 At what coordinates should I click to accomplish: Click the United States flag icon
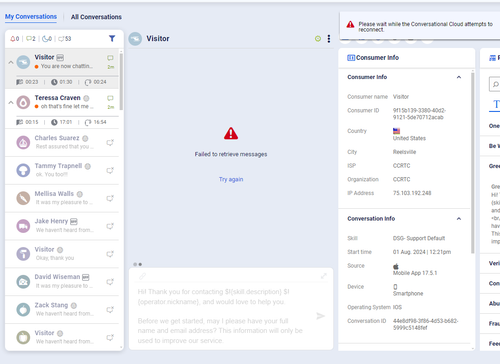[x=396, y=131]
